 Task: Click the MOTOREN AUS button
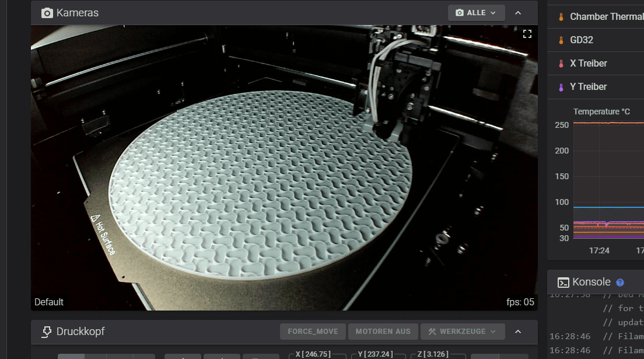pyautogui.click(x=383, y=332)
